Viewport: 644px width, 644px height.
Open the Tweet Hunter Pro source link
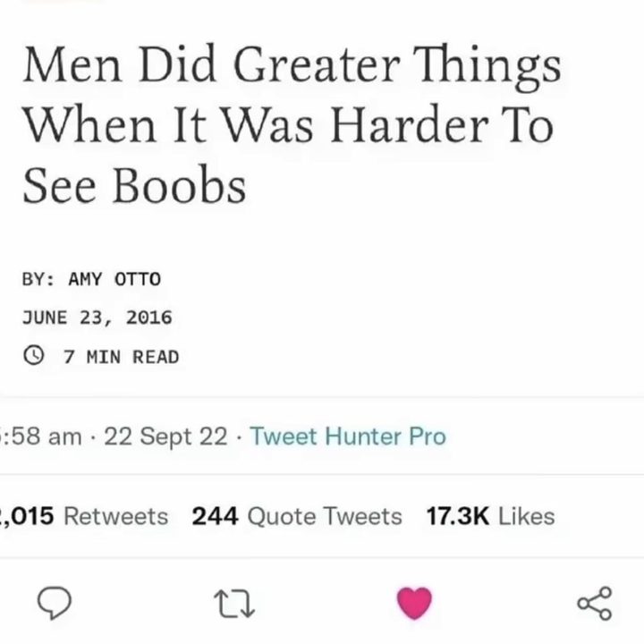tap(348, 436)
